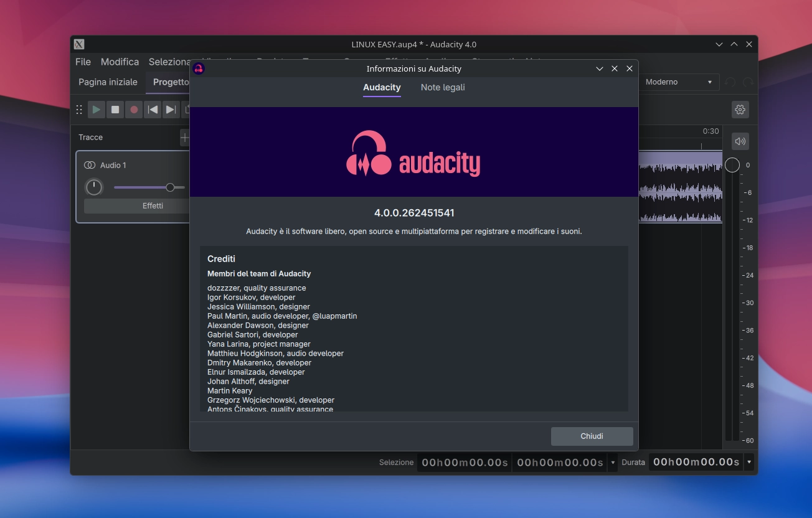The image size is (812, 518).
Task: Click the Chiudi button
Action: pos(592,436)
